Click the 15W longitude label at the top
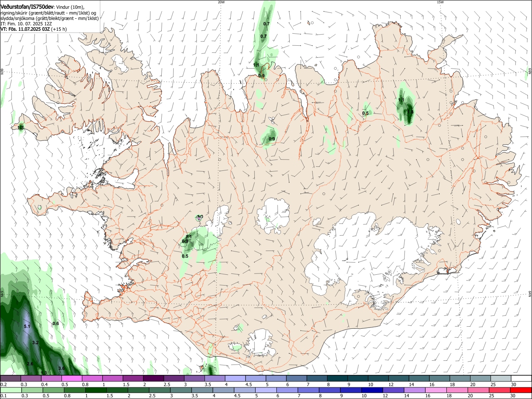The height and width of the screenshot is (399, 532). (x=440, y=2)
